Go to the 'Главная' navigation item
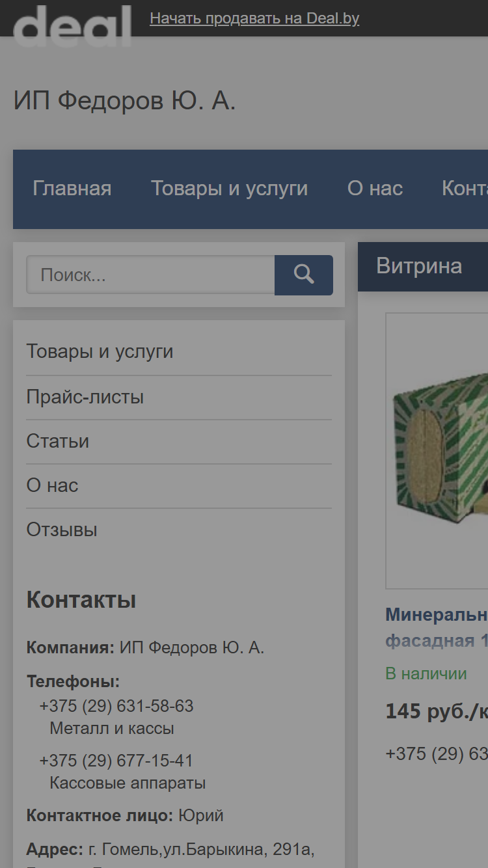The image size is (488, 868). pos(72,189)
